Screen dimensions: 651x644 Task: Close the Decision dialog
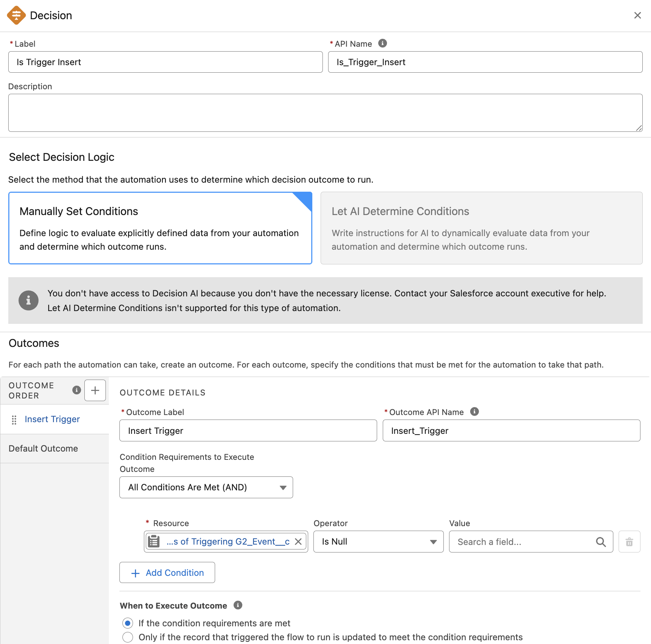point(637,15)
